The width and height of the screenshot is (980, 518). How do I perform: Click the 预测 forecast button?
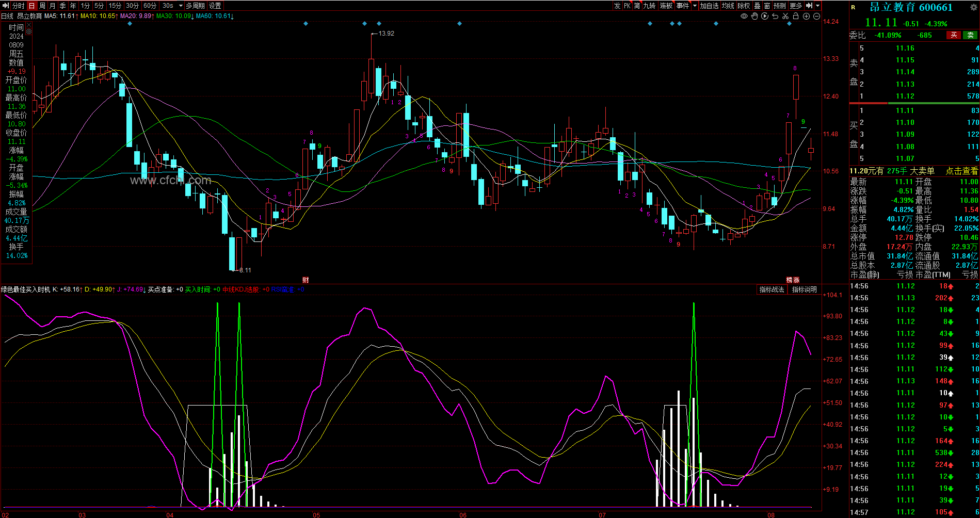[780, 6]
